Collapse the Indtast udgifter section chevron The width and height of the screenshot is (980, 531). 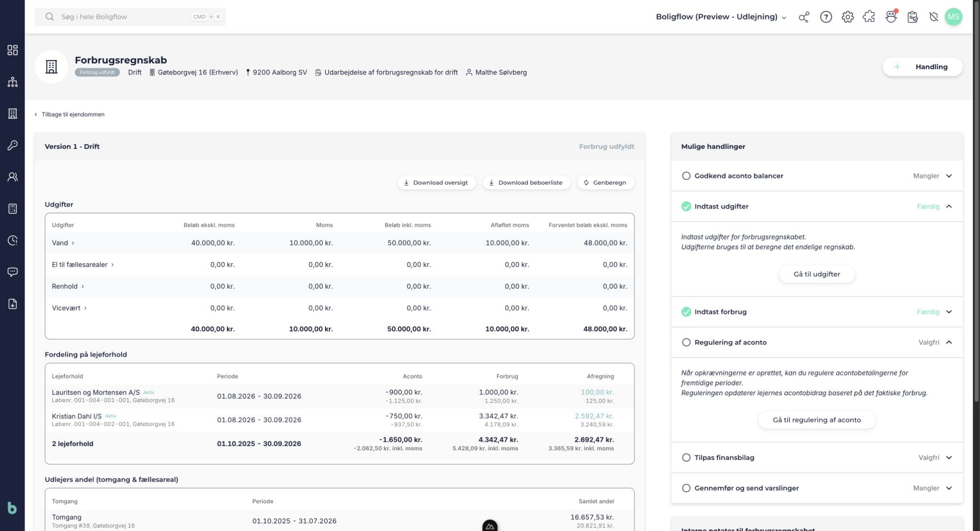(949, 206)
